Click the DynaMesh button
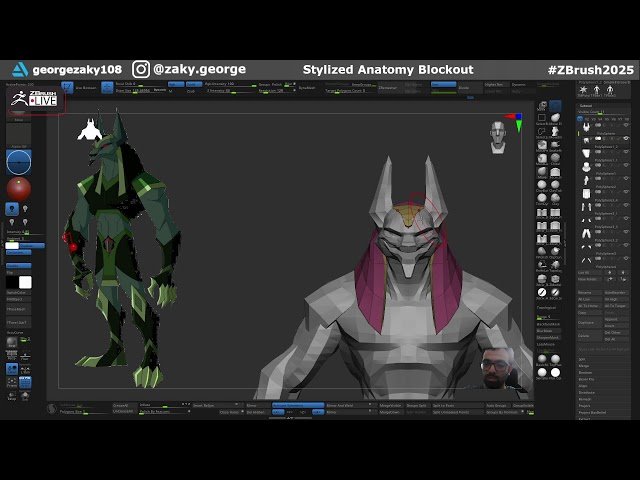 tap(307, 88)
